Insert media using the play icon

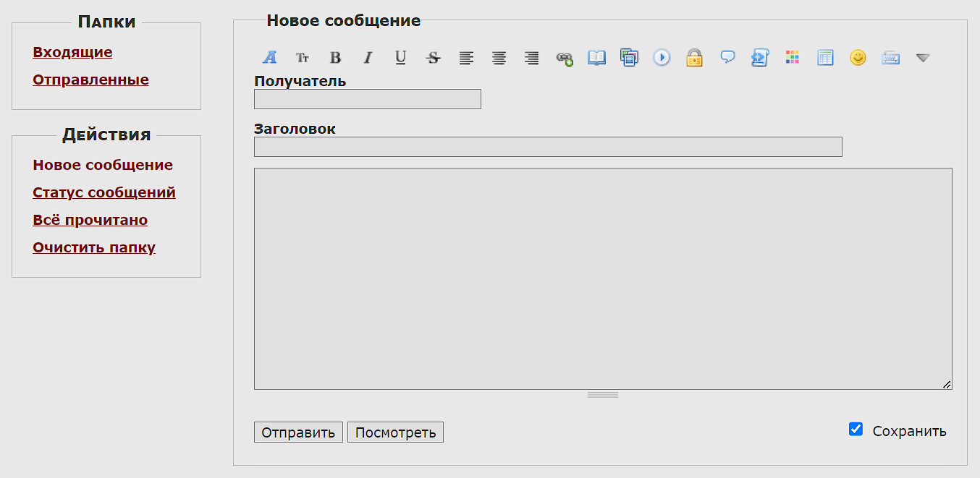point(662,58)
